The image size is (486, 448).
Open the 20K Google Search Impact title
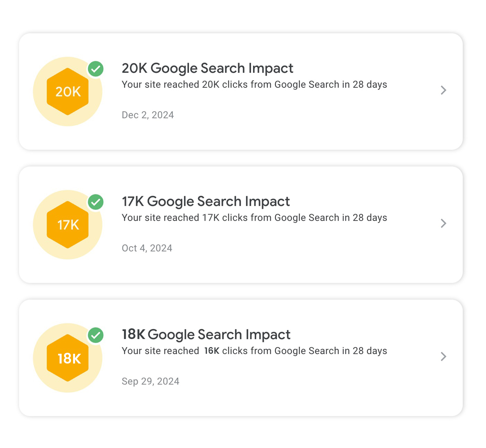point(207,68)
